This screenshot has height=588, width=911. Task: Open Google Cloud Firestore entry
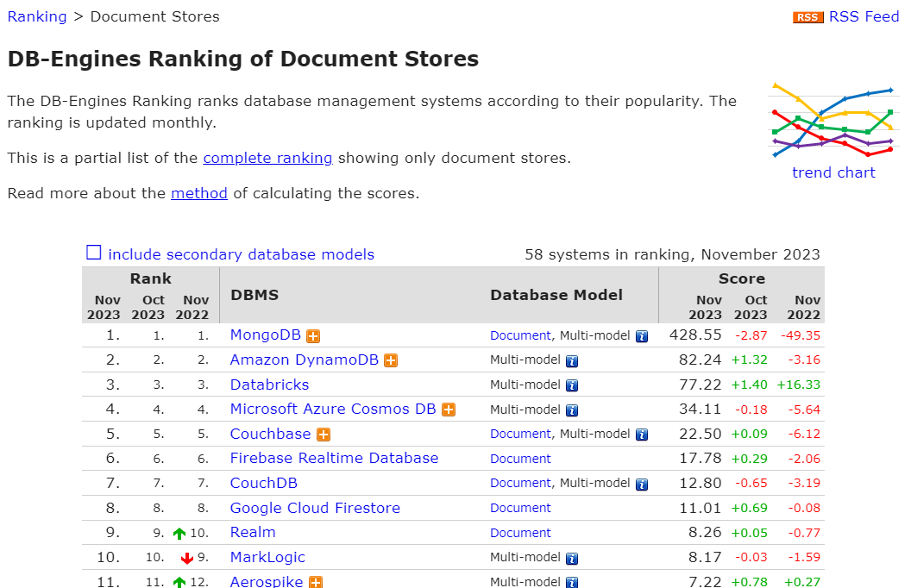coord(316,508)
